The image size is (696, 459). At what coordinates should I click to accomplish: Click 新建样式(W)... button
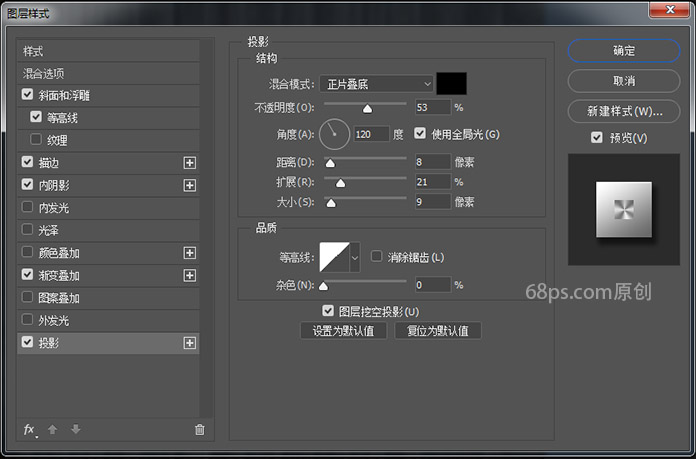(x=624, y=111)
